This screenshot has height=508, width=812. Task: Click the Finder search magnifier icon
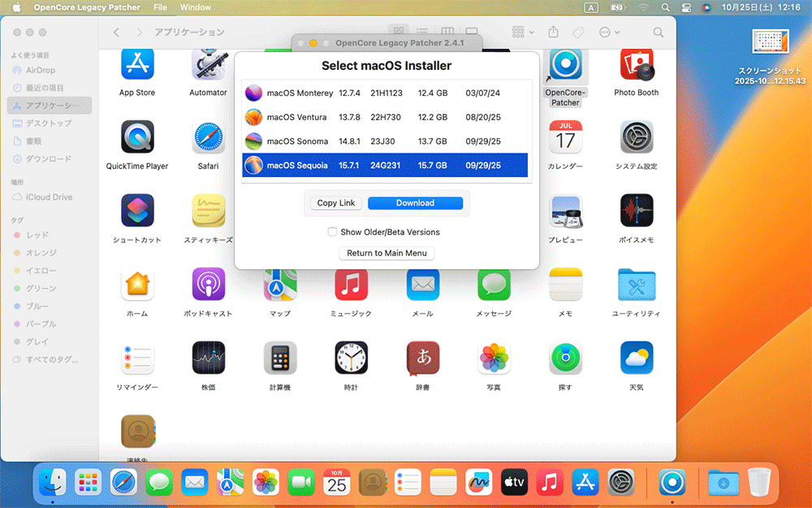coord(659,33)
